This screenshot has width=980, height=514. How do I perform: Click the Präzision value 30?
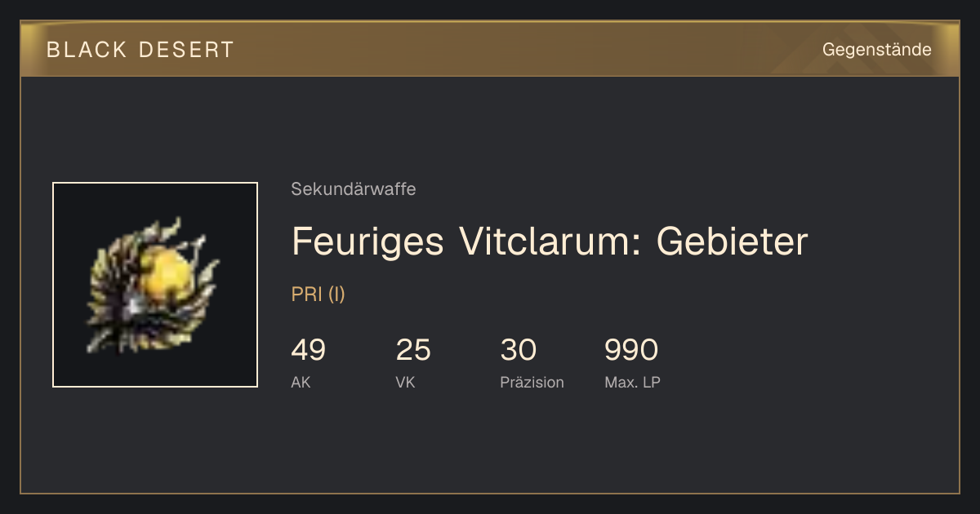(x=519, y=350)
